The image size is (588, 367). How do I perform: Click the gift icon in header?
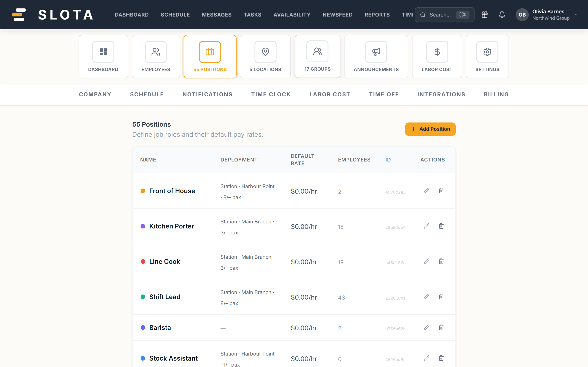484,14
